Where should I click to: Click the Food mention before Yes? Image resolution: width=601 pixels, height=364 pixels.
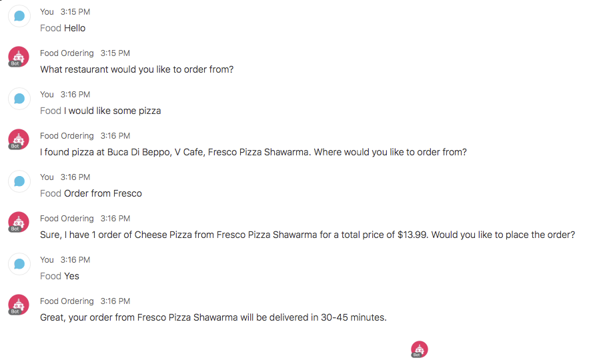51,276
